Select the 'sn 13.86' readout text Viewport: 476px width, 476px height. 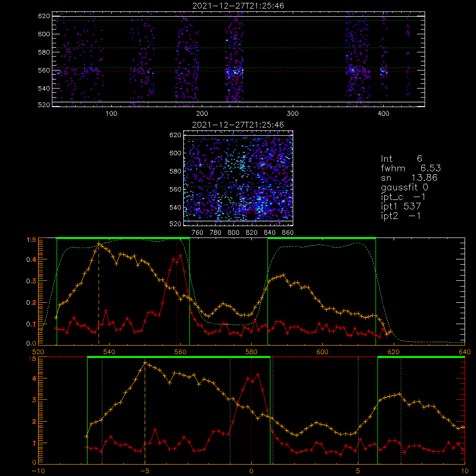(409, 178)
